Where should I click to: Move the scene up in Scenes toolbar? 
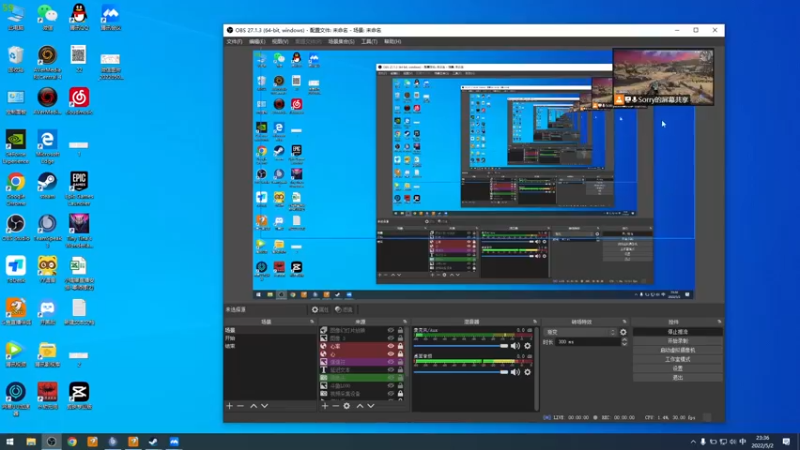253,406
